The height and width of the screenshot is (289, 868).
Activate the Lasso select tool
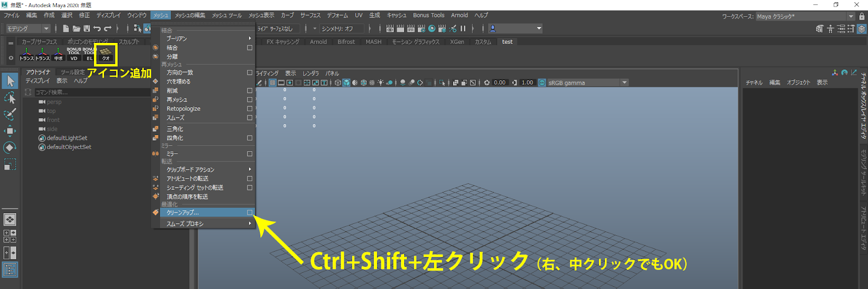(x=10, y=98)
